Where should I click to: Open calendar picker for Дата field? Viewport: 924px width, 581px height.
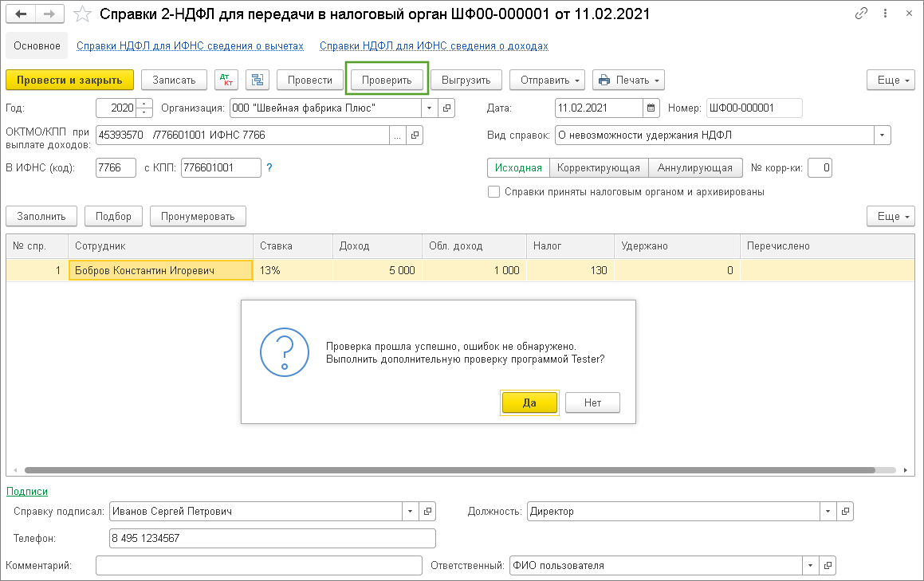(651, 108)
